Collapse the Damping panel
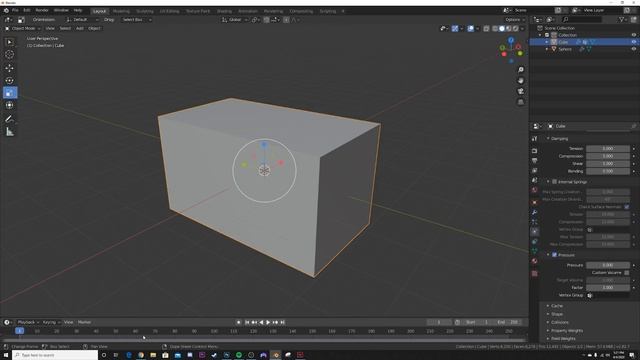This screenshot has width=640, height=360. point(559,139)
